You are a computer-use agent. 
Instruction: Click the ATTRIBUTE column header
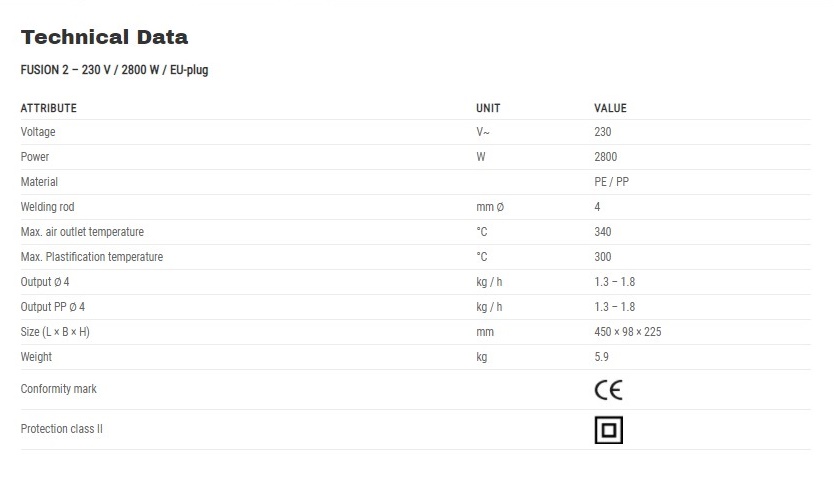(x=48, y=108)
